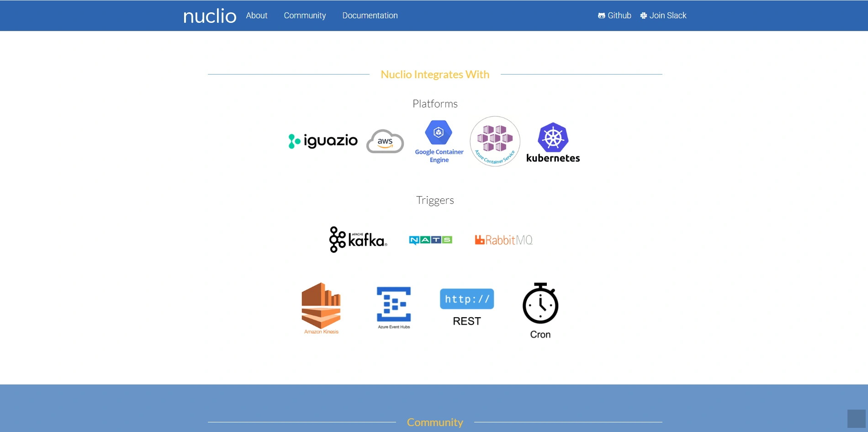
Task: Click the 'Nuclio Integrates With' heading
Action: point(435,75)
